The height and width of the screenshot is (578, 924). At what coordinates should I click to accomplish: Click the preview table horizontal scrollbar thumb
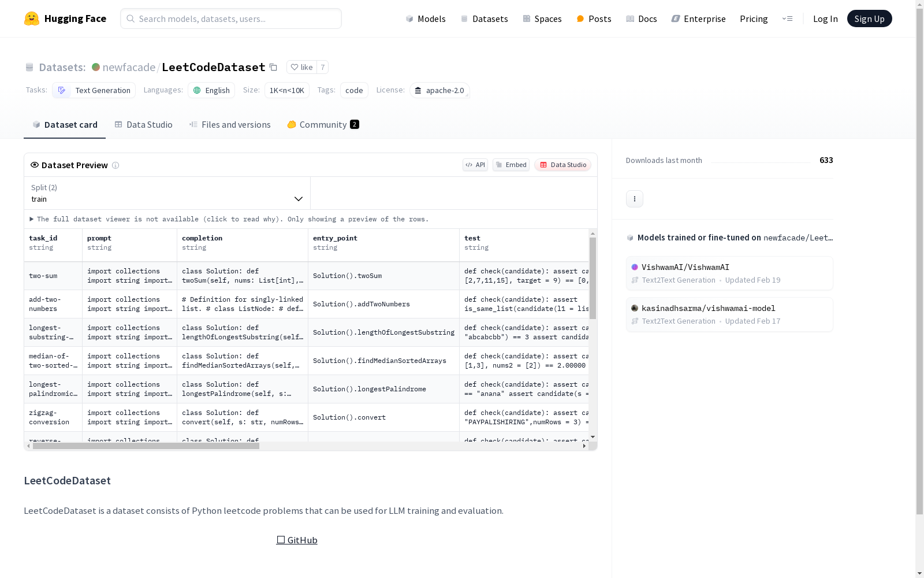[x=146, y=446]
